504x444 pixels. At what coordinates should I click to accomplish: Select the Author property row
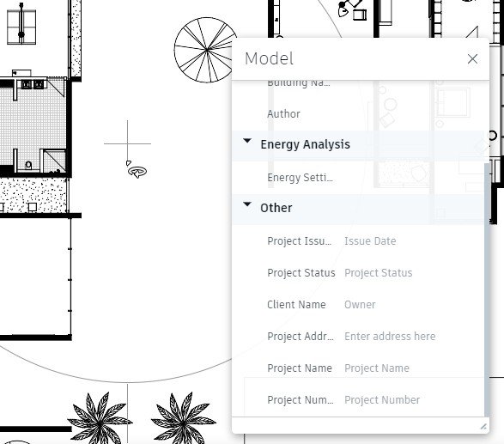coord(358,114)
